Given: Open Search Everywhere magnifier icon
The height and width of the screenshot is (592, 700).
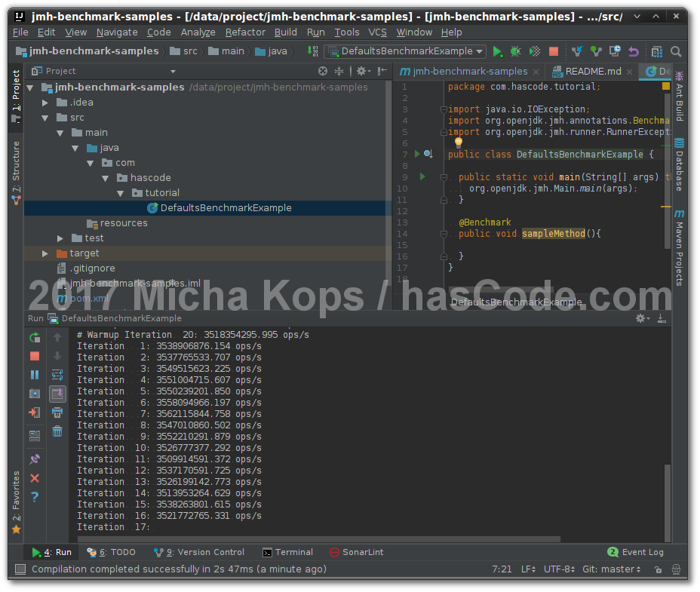Looking at the screenshot, I should pyautogui.click(x=676, y=51).
